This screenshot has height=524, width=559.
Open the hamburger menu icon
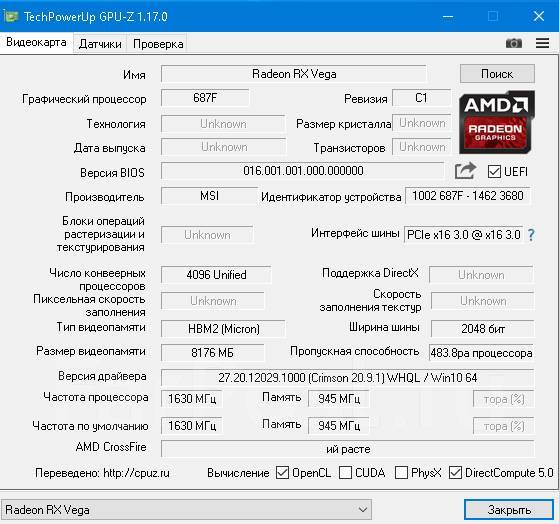point(542,43)
